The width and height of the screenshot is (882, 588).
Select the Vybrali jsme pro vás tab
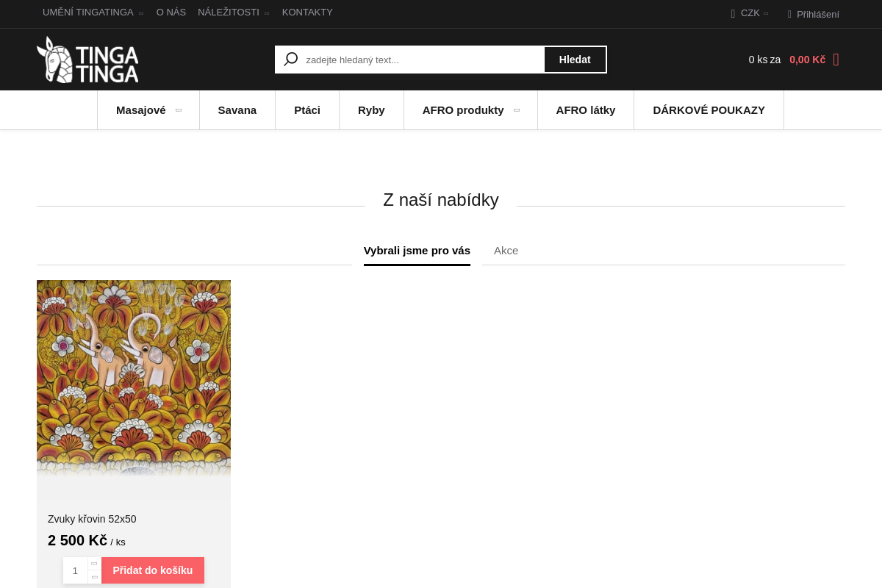pos(417,251)
